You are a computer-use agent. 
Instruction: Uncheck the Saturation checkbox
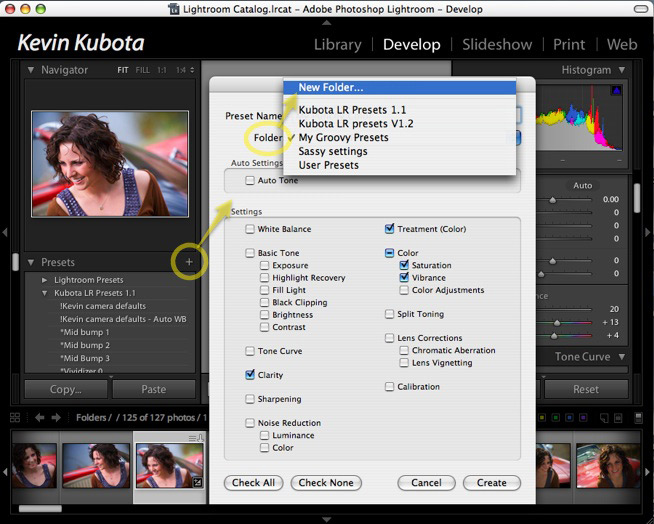(x=404, y=265)
